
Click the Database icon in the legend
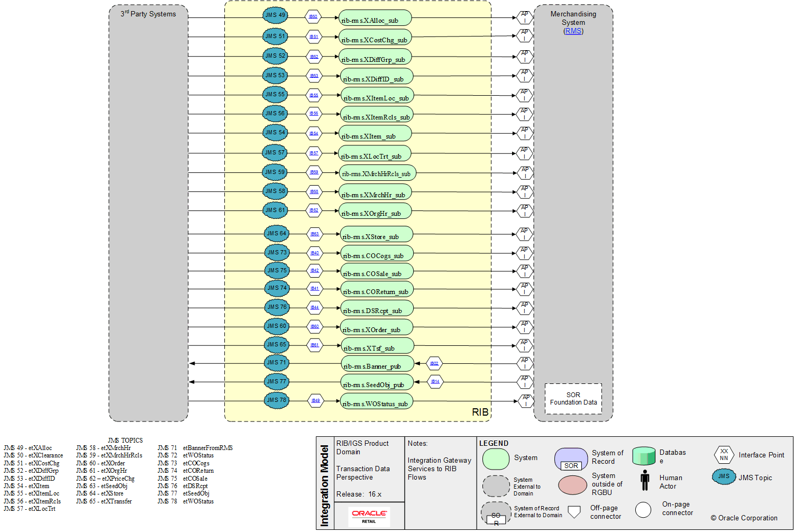pyautogui.click(x=643, y=456)
